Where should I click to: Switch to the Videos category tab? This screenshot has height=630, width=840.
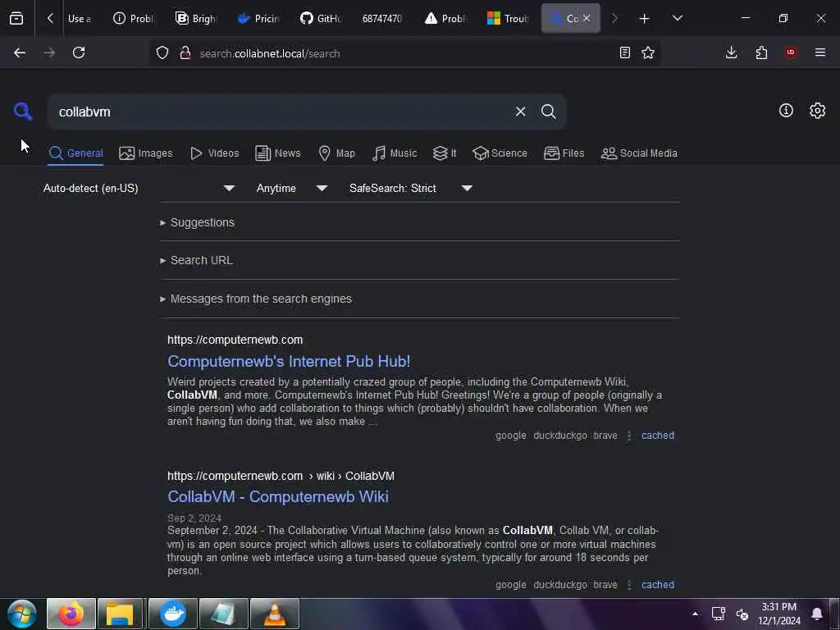click(215, 153)
